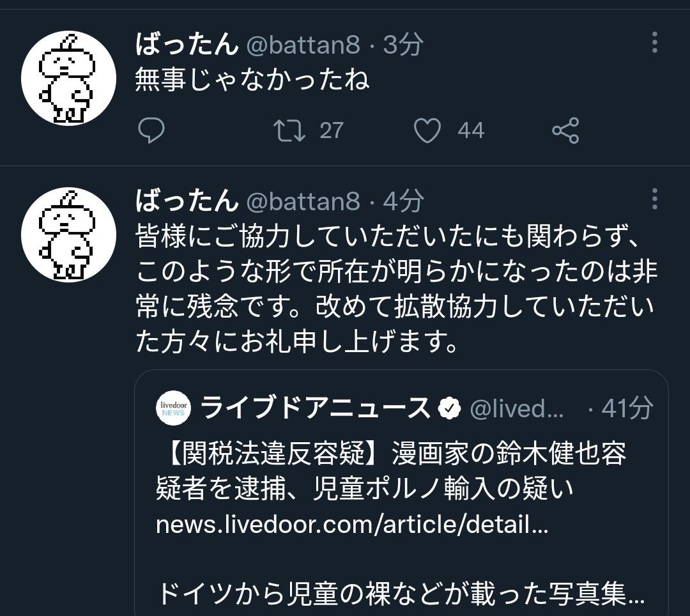Open the 41分 timestamp on quoted tweet
Image resolution: width=690 pixels, height=616 pixels.
tap(627, 408)
